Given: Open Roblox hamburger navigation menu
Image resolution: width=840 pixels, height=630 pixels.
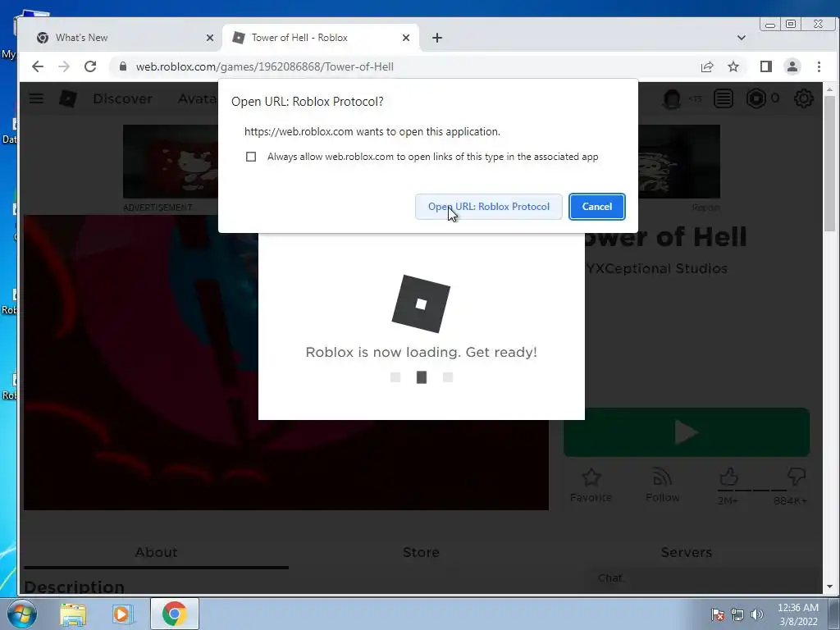Looking at the screenshot, I should point(36,98).
